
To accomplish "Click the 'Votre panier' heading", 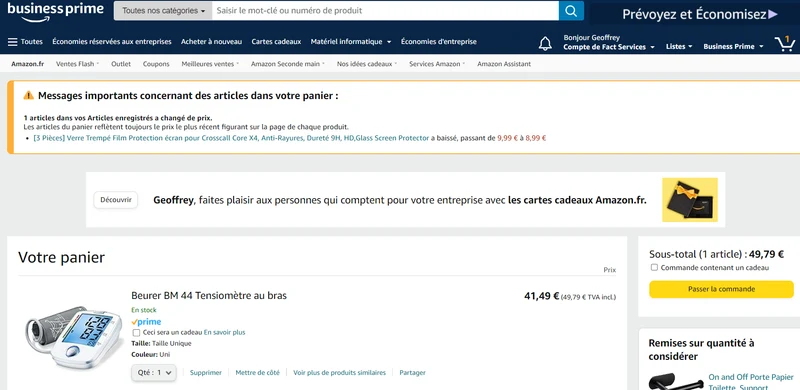I will [x=61, y=257].
